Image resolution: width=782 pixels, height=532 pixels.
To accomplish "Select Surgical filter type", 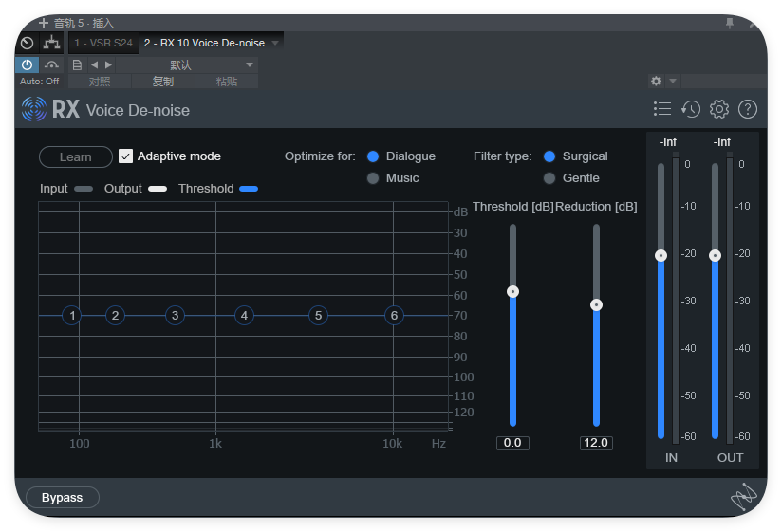I will tap(549, 156).
